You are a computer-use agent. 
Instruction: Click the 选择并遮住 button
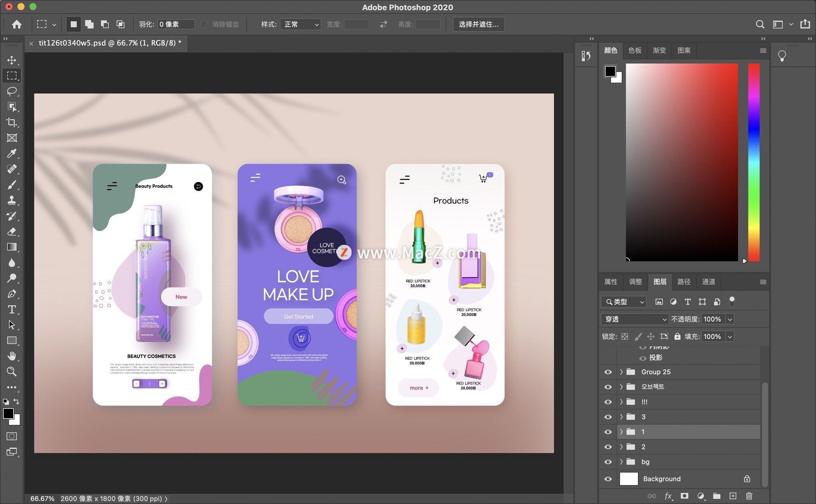click(x=479, y=24)
